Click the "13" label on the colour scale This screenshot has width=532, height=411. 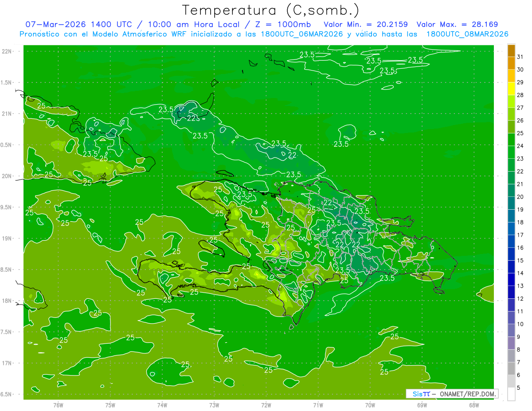point(520,286)
